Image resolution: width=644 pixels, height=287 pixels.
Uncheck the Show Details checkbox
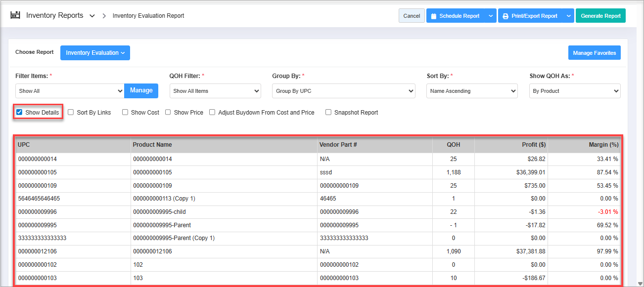click(19, 113)
